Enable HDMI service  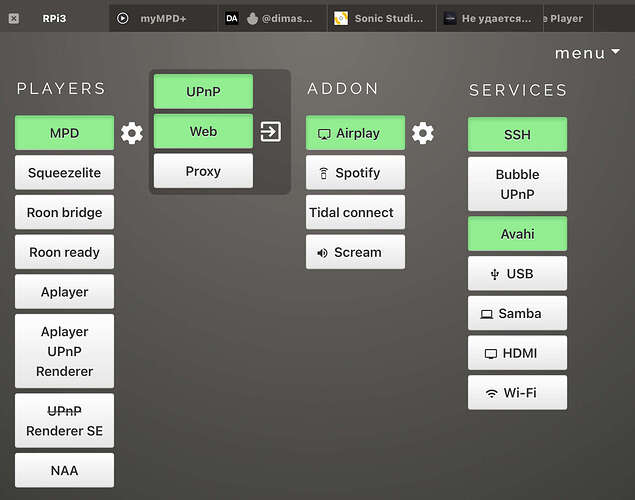pyautogui.click(x=518, y=353)
